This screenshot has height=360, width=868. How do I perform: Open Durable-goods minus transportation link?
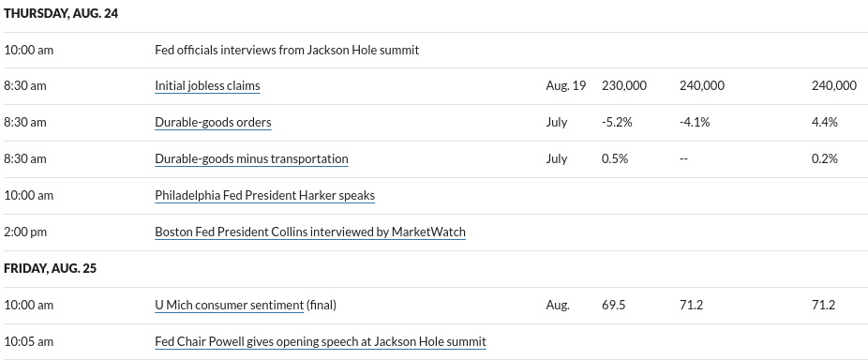(x=251, y=158)
